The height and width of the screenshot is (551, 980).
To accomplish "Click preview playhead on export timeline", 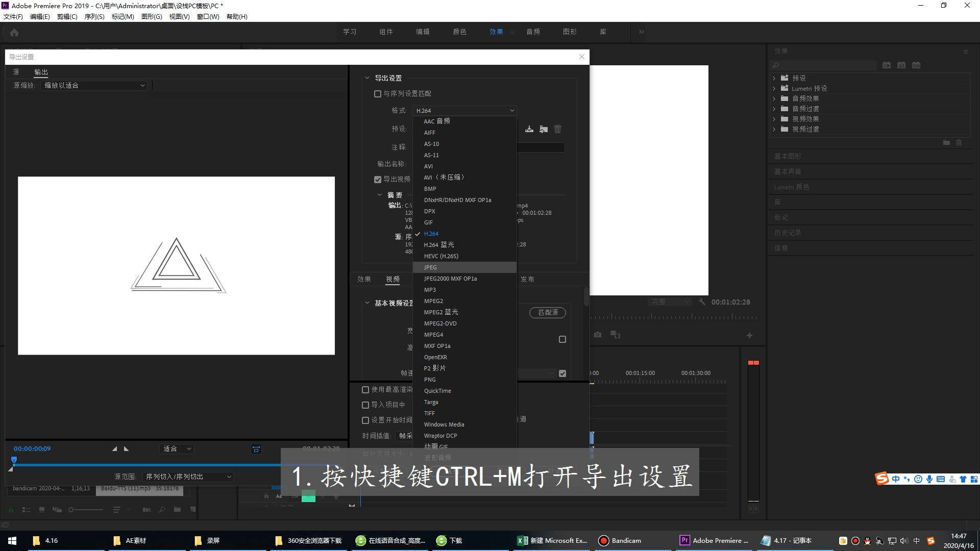I will click(x=14, y=461).
